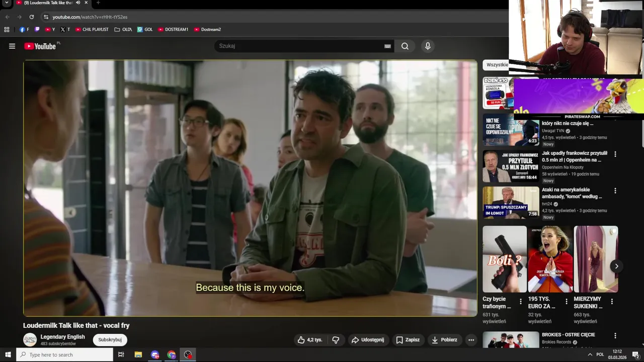The image size is (644, 362).
Task: Open the 'Boli ?' Shorts thumbnail
Action: pyautogui.click(x=505, y=259)
